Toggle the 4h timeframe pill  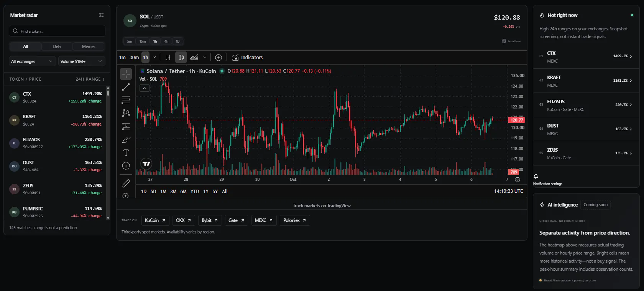[x=166, y=41]
